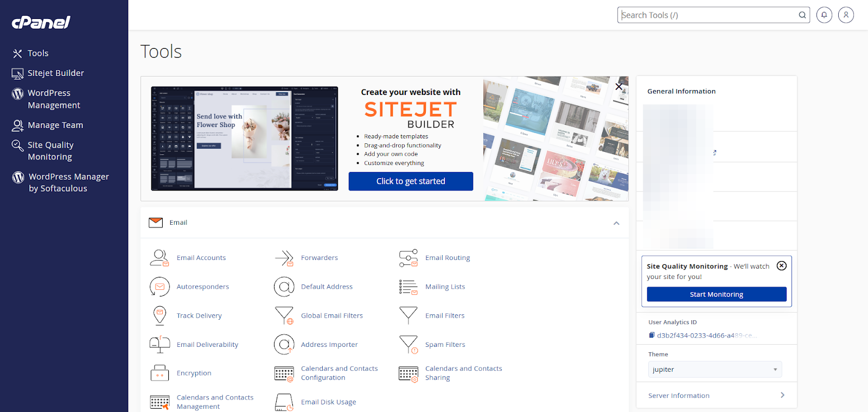
Task: Click the Forwarders arrow icon
Action: (x=284, y=258)
